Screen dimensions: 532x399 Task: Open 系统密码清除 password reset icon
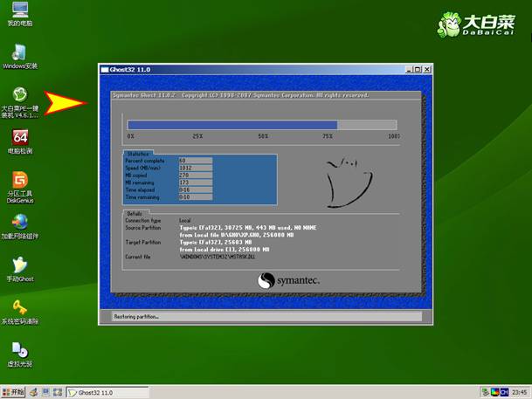click(19, 307)
